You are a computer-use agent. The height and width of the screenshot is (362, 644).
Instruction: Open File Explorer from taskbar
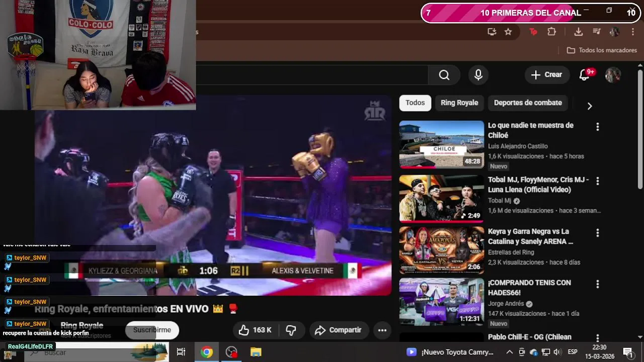click(x=256, y=352)
